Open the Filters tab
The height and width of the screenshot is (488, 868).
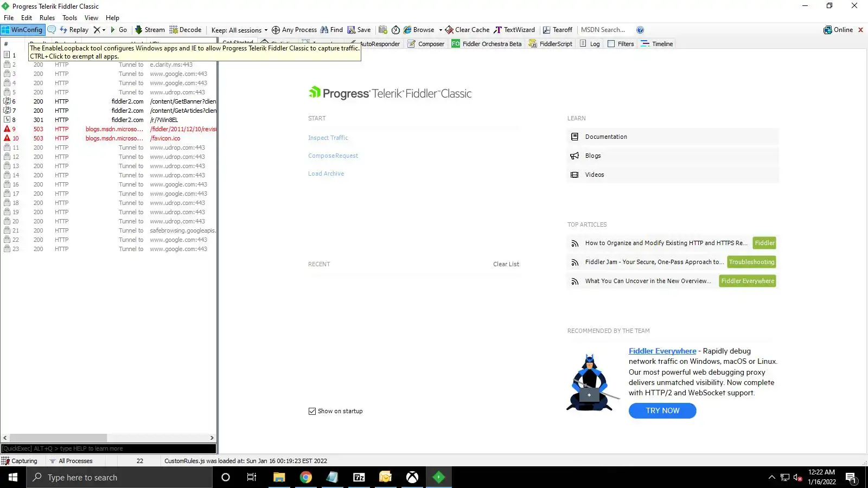(621, 44)
